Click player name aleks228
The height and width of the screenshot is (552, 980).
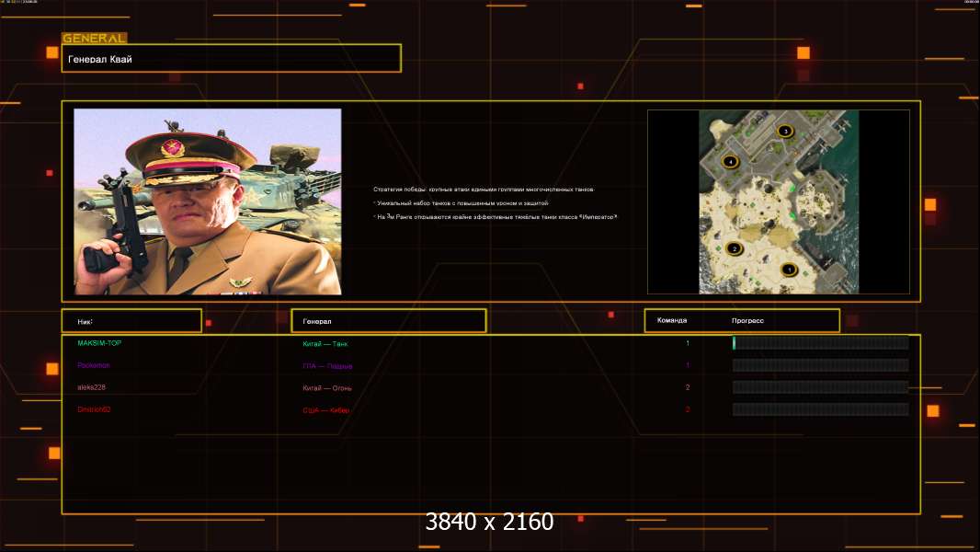pyautogui.click(x=93, y=387)
